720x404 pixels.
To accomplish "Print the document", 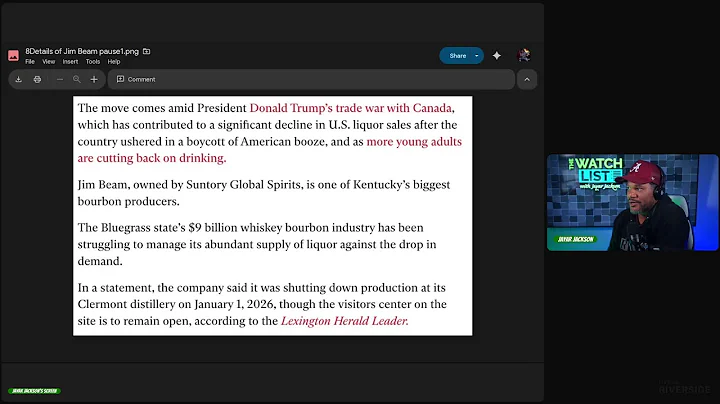I will point(37,79).
